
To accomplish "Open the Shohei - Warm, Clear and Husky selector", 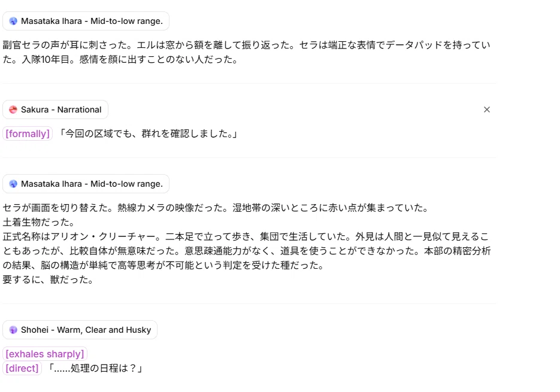I will coord(80,330).
